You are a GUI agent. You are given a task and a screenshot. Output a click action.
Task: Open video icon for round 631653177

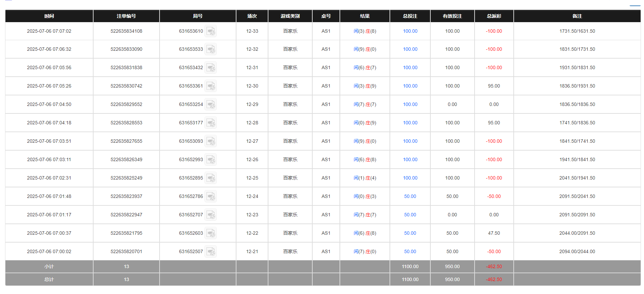211,123
